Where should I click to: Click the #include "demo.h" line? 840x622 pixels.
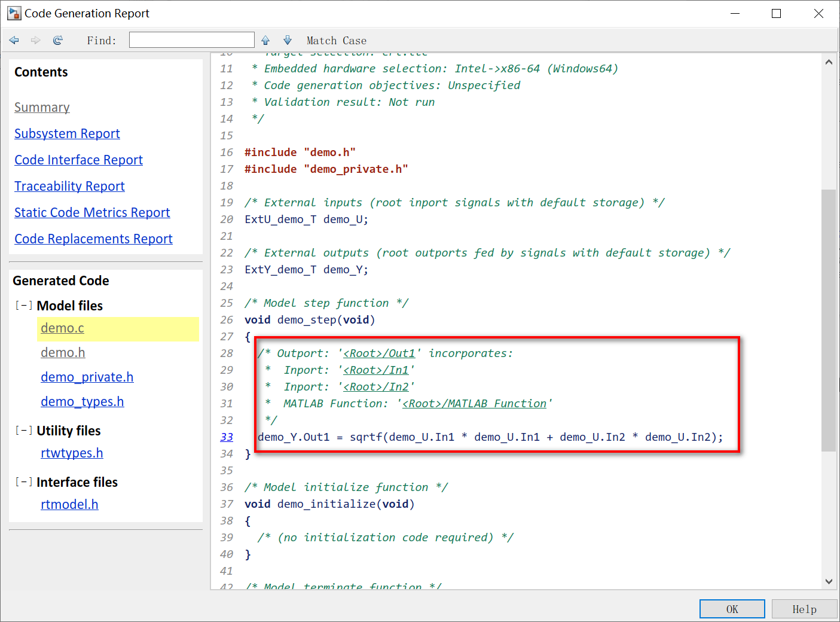tap(300, 153)
